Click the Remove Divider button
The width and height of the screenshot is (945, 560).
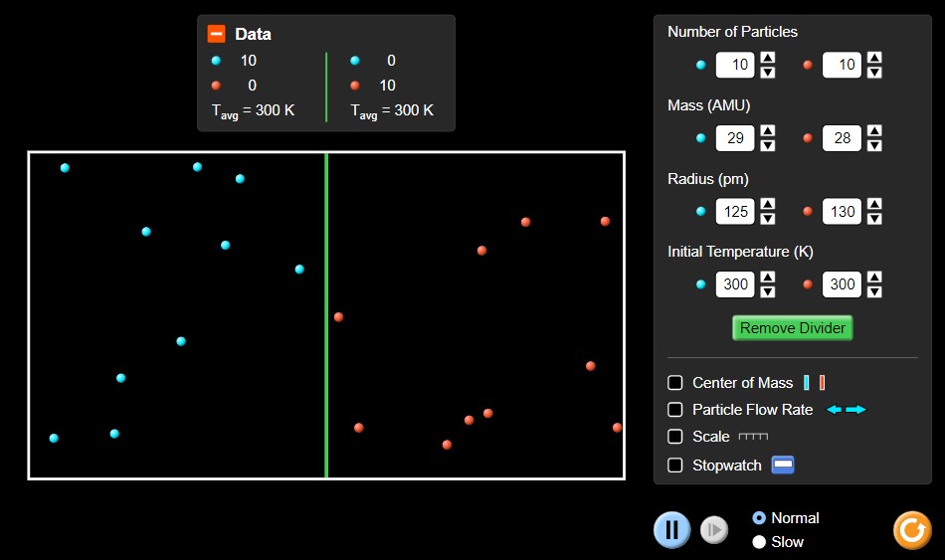click(x=793, y=328)
